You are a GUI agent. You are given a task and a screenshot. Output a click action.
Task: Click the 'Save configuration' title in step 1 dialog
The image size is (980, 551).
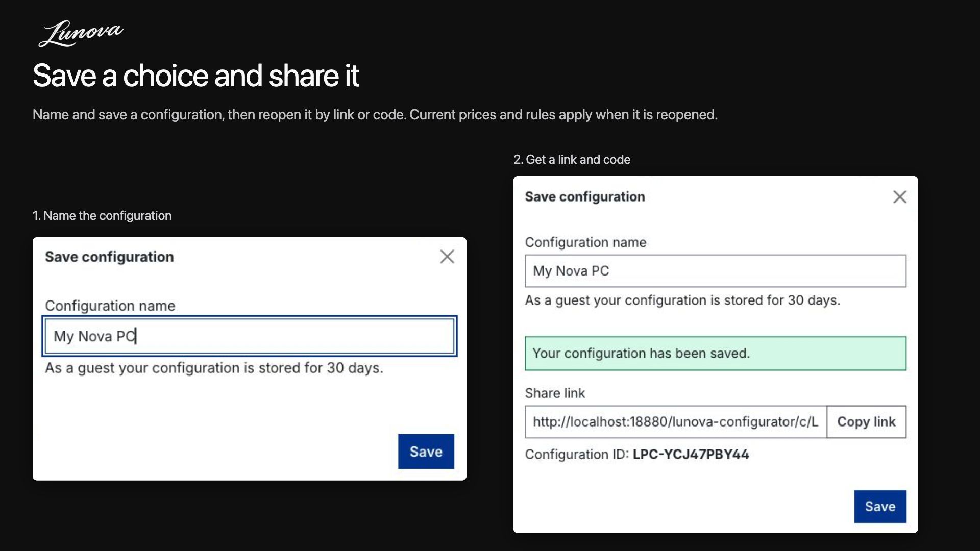click(109, 257)
